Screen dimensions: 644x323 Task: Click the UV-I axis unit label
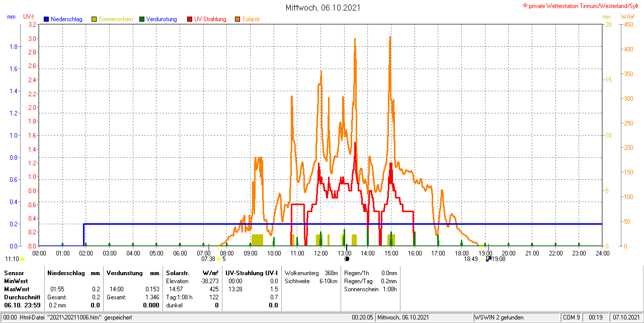tap(29, 17)
